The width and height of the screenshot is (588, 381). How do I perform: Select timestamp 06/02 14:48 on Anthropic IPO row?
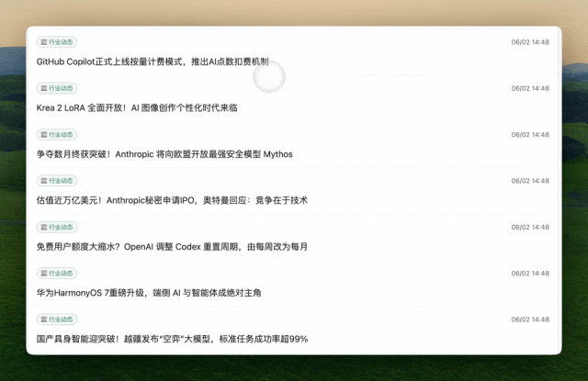point(530,181)
